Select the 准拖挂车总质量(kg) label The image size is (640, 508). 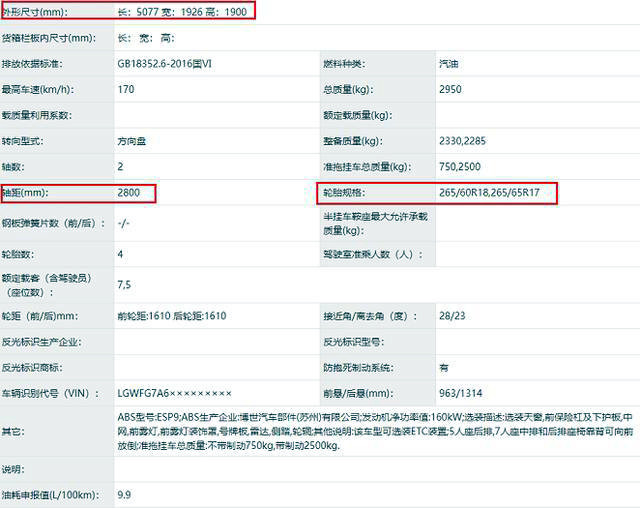coord(367,166)
